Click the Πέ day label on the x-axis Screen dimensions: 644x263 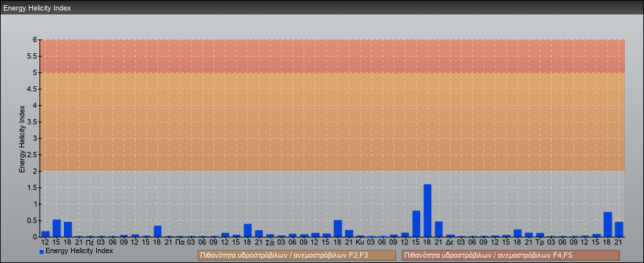[90, 243]
